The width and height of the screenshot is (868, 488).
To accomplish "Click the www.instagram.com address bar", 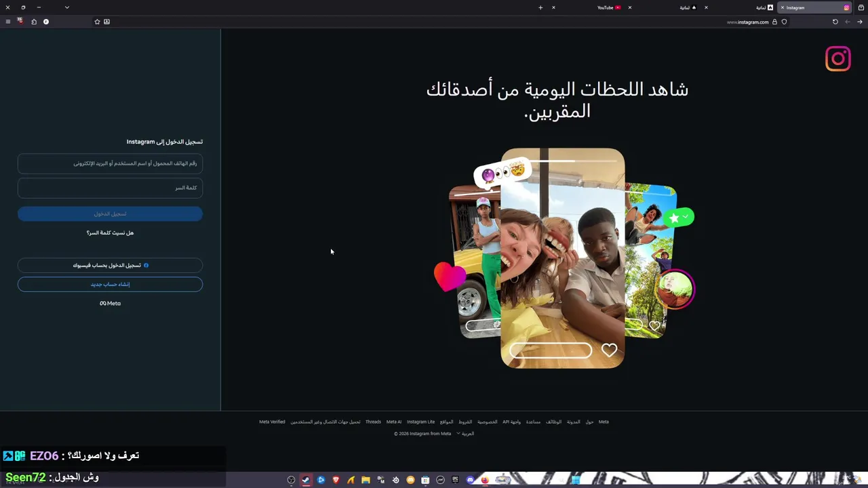I will click(747, 22).
